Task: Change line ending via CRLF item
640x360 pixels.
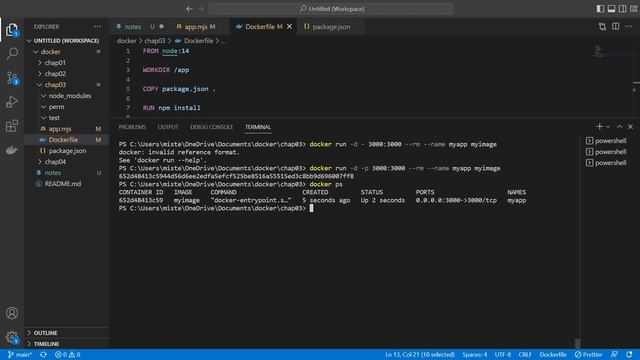Action: click(x=525, y=354)
